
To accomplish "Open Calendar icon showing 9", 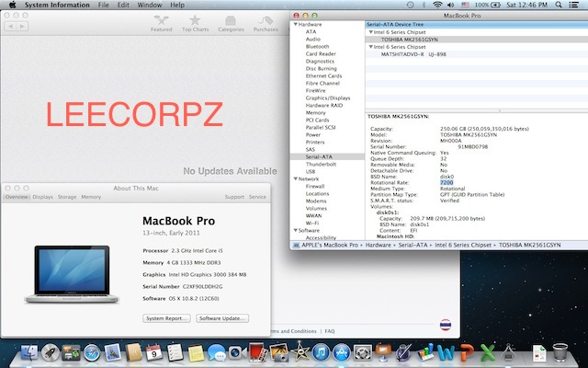I will [154, 353].
